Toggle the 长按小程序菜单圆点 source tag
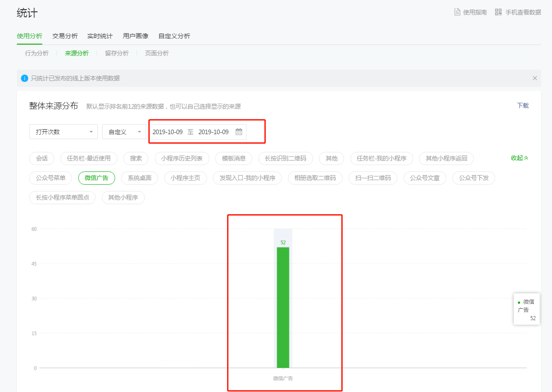 click(62, 197)
